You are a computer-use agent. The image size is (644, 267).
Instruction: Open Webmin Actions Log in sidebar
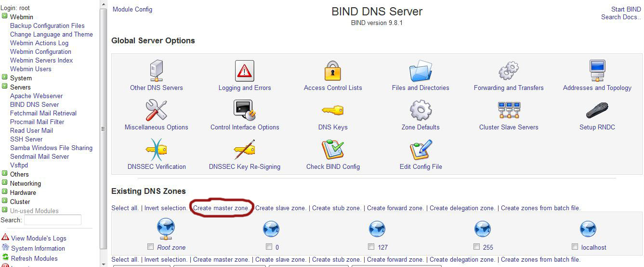(x=39, y=43)
